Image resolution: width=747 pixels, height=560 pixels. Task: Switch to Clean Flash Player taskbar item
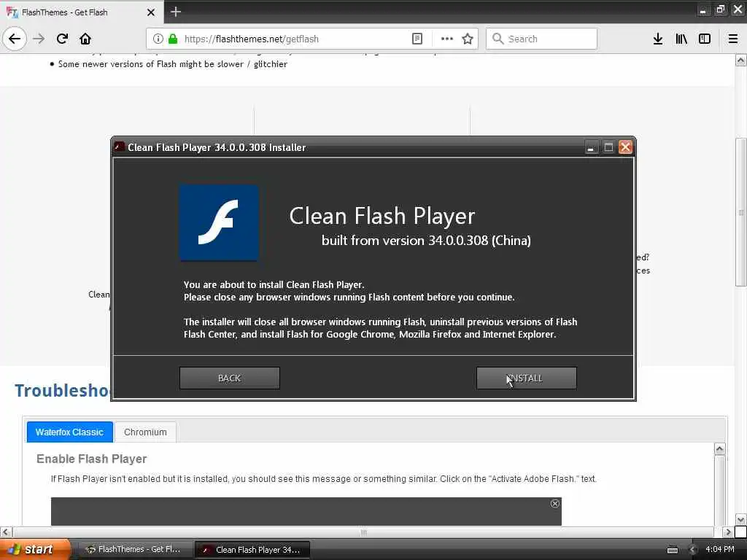pyautogui.click(x=252, y=550)
